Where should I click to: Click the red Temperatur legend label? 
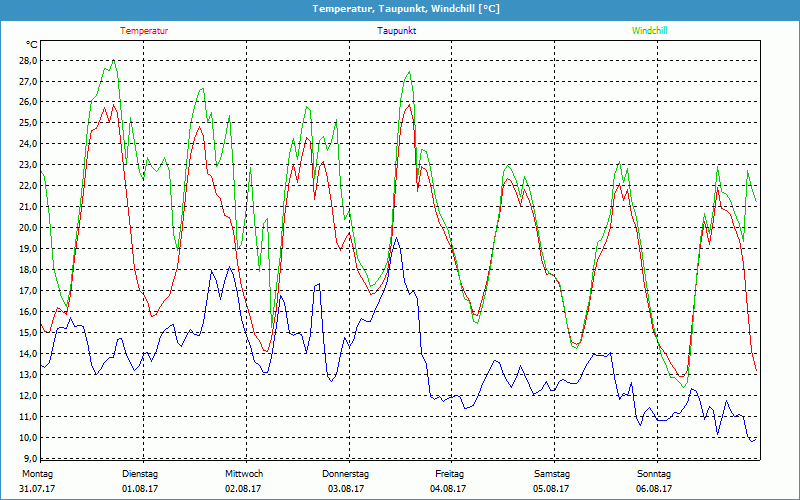click(144, 31)
